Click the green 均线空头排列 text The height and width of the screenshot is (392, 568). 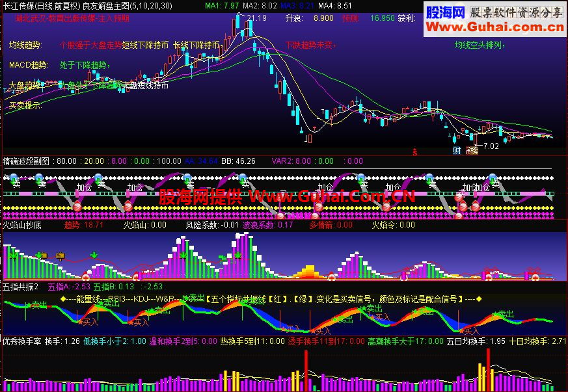click(x=480, y=45)
